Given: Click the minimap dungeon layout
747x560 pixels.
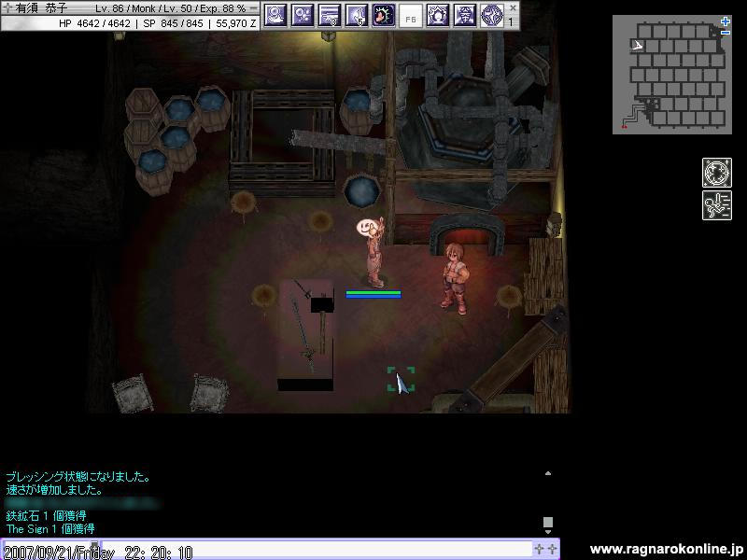Looking at the screenshot, I should (672, 75).
